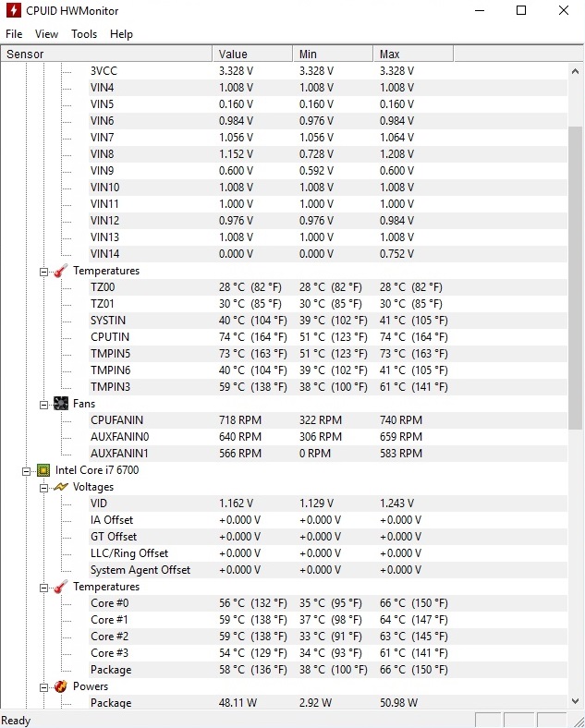This screenshot has width=585, height=728.
Task: Collapse the motherboard Temperatures group
Action: (x=43, y=272)
